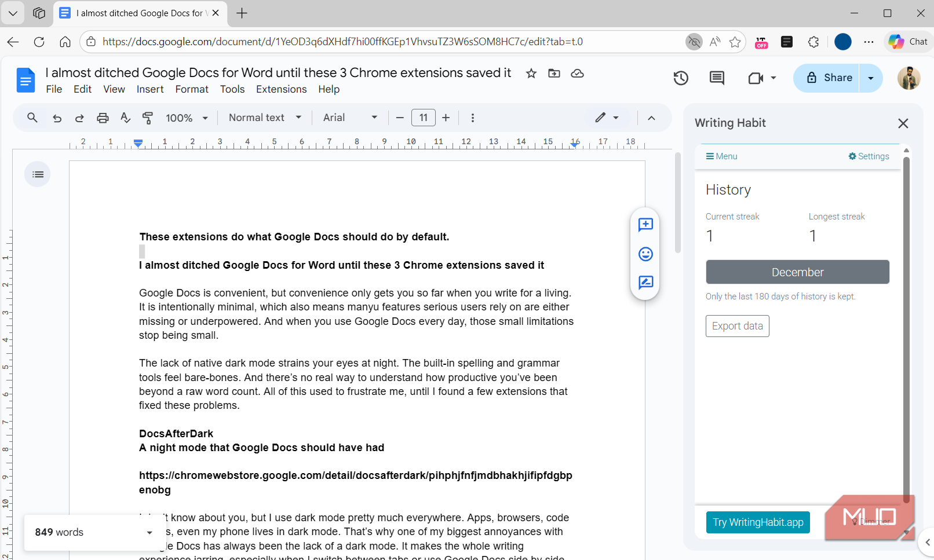This screenshot has height=560, width=934.
Task: Open the zoom level dropdown
Action: tap(187, 118)
